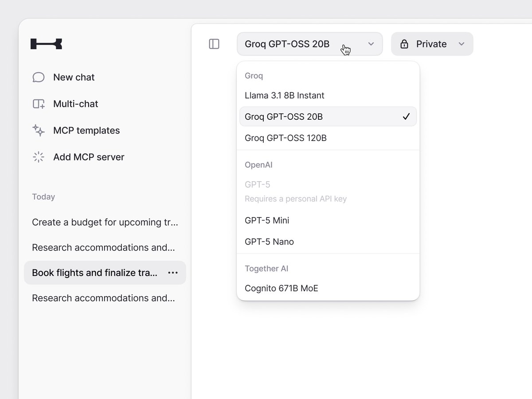Open Multi-chat
The width and height of the screenshot is (532, 399).
[75, 104]
